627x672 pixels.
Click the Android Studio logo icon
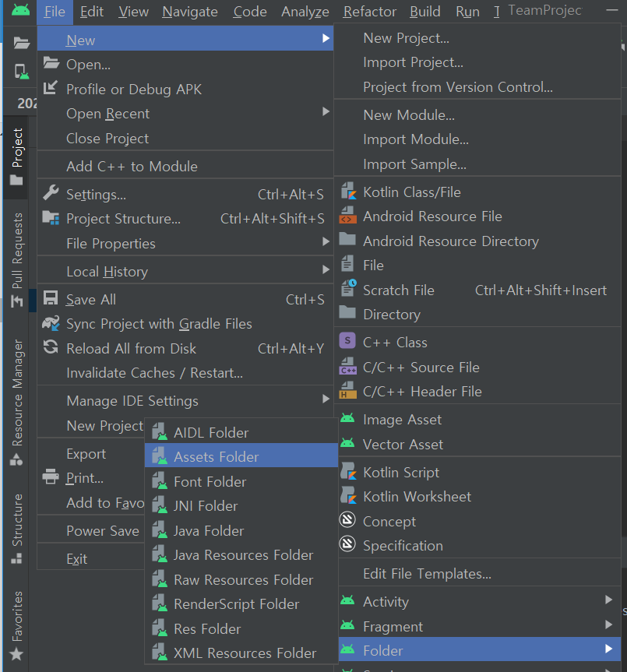point(20,9)
